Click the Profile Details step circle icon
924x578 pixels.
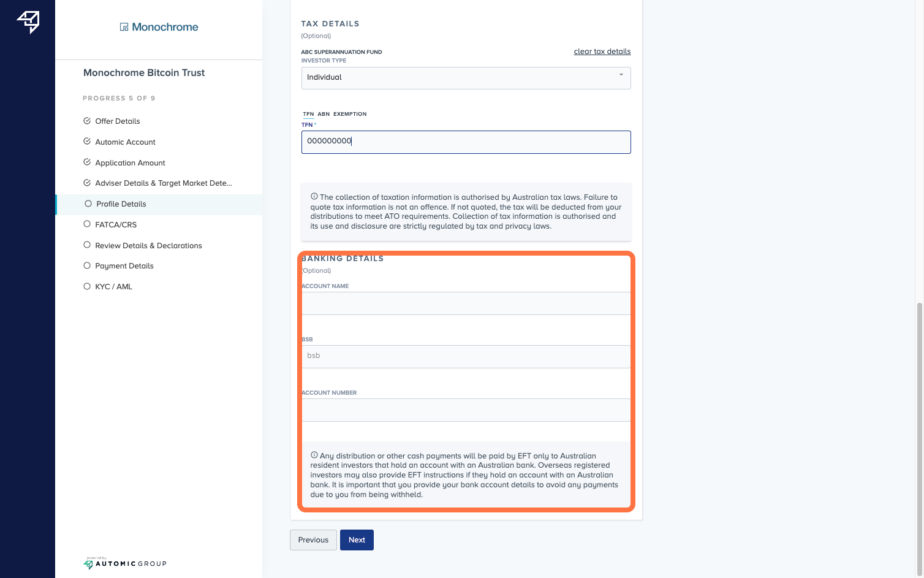tap(88, 203)
